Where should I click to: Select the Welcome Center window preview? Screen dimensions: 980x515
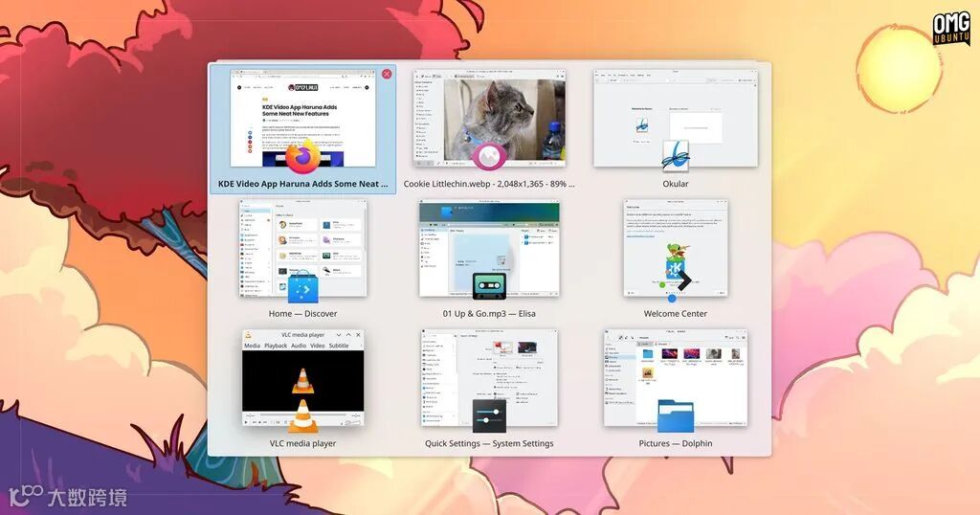676,248
